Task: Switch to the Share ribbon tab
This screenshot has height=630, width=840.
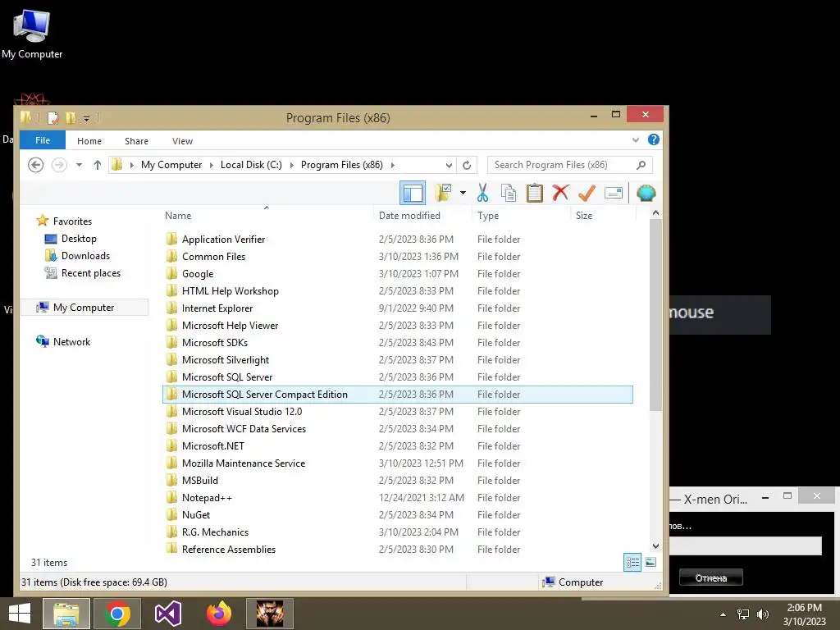Action: (137, 141)
